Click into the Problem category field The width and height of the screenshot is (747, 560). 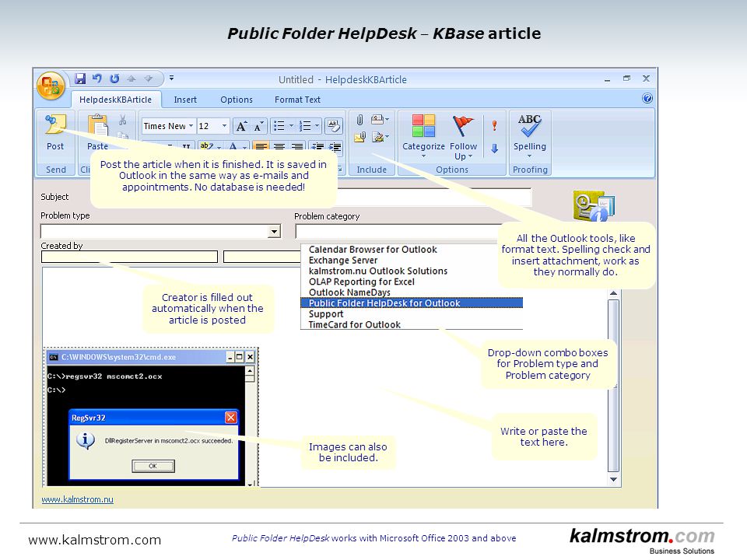[398, 232]
